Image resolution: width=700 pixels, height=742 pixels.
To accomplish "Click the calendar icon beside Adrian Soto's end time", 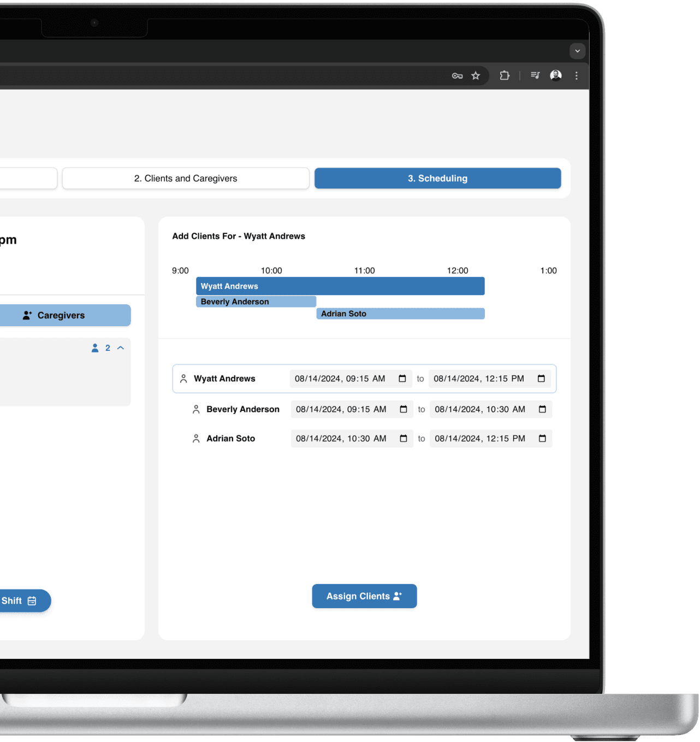I will (x=543, y=438).
